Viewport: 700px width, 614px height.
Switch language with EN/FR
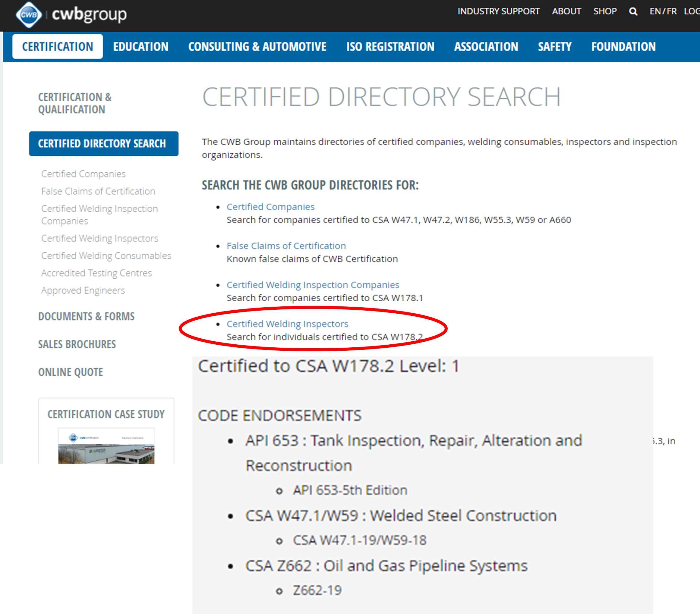[x=663, y=11]
